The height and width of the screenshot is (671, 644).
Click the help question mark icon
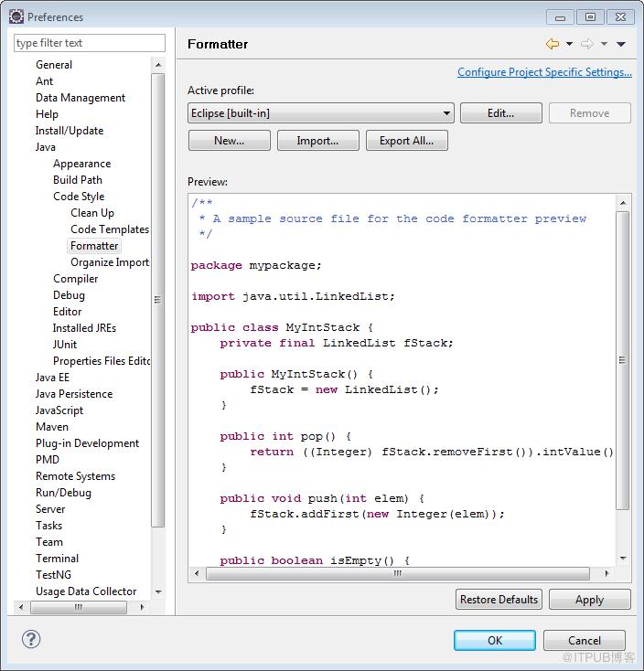[x=31, y=639]
